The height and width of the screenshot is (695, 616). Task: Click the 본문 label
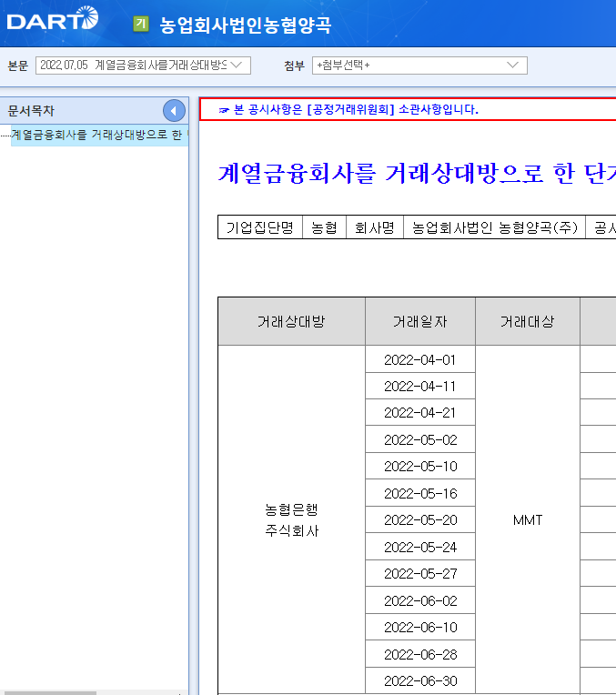17,65
